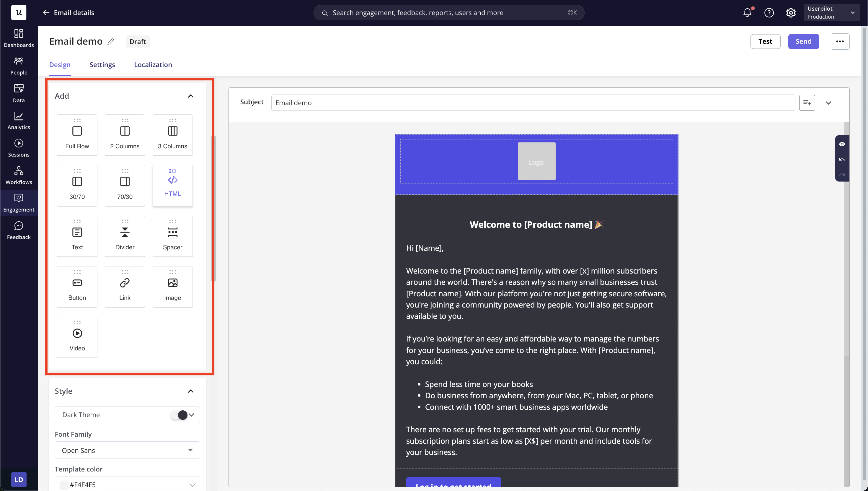
Task: Switch to the Localization tab
Action: coord(153,65)
